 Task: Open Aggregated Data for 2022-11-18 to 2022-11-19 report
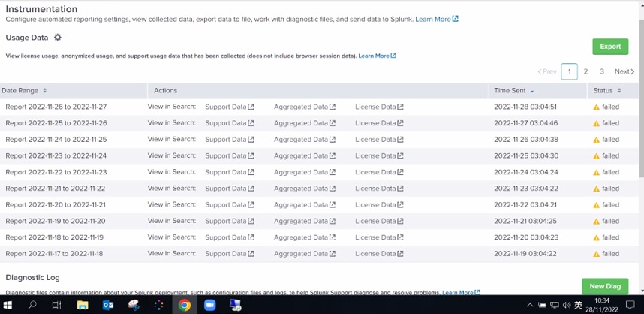point(305,237)
